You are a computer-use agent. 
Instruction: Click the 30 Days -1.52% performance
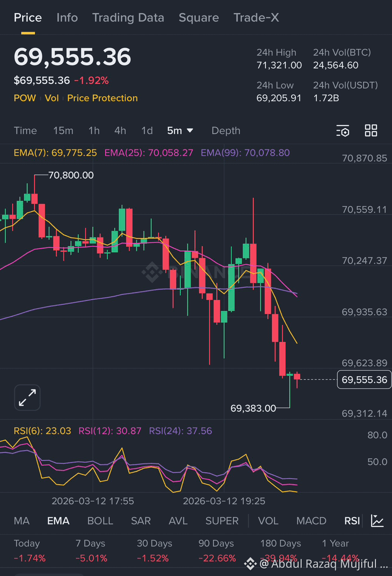[x=154, y=551]
